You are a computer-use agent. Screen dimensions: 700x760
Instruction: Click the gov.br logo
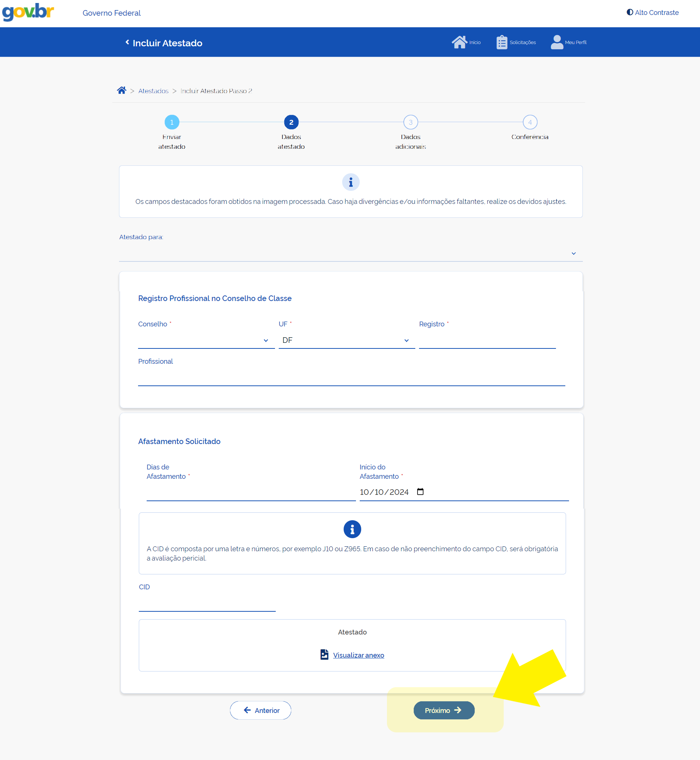coord(28,12)
